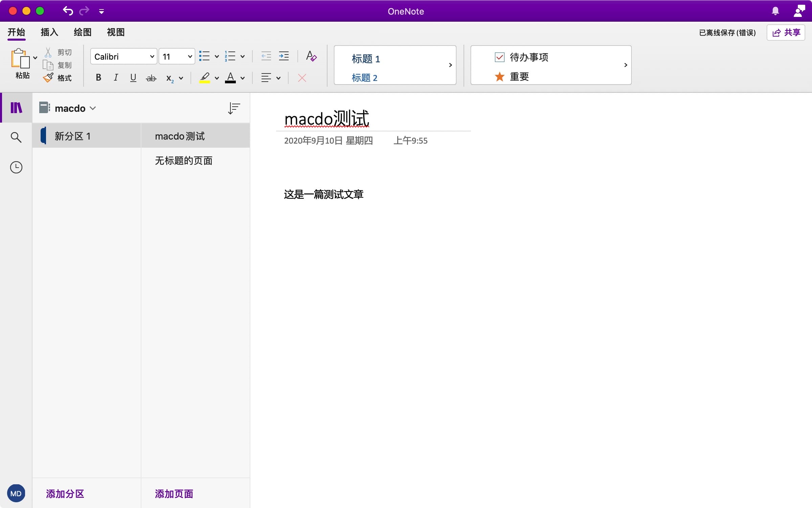Switch to the 绘图 tab
812x508 pixels.
(83, 32)
